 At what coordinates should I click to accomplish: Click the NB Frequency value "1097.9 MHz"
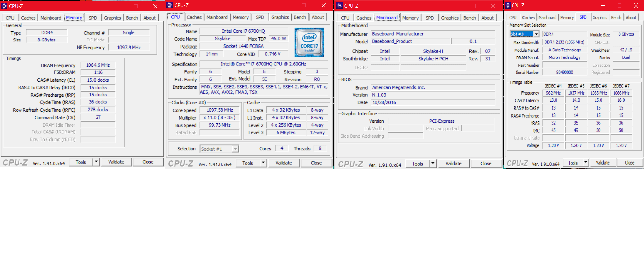(x=129, y=48)
